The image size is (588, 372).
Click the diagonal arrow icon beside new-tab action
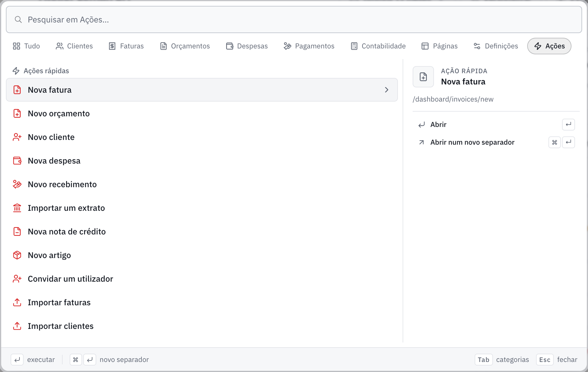tap(422, 142)
